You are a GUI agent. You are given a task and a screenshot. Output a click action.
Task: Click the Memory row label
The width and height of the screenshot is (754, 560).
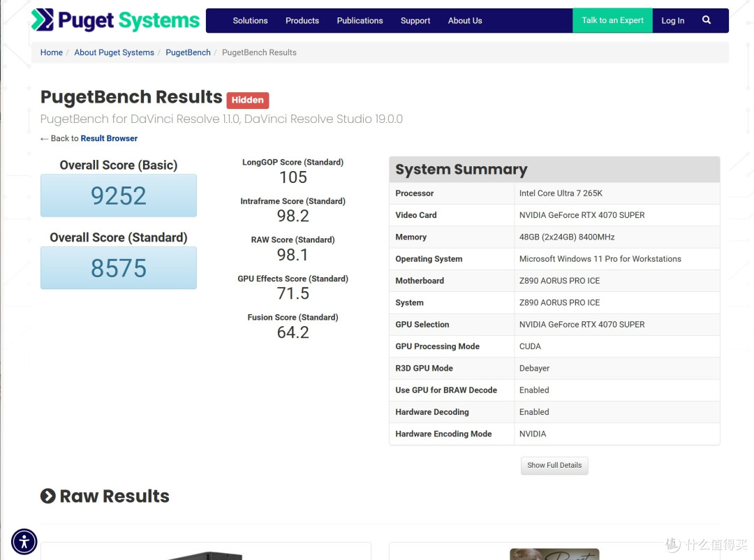coord(411,237)
